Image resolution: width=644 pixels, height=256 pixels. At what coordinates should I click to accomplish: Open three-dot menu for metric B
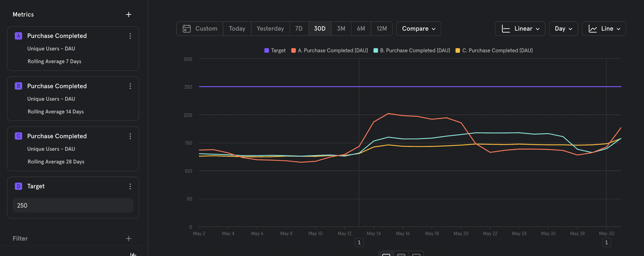pos(130,86)
